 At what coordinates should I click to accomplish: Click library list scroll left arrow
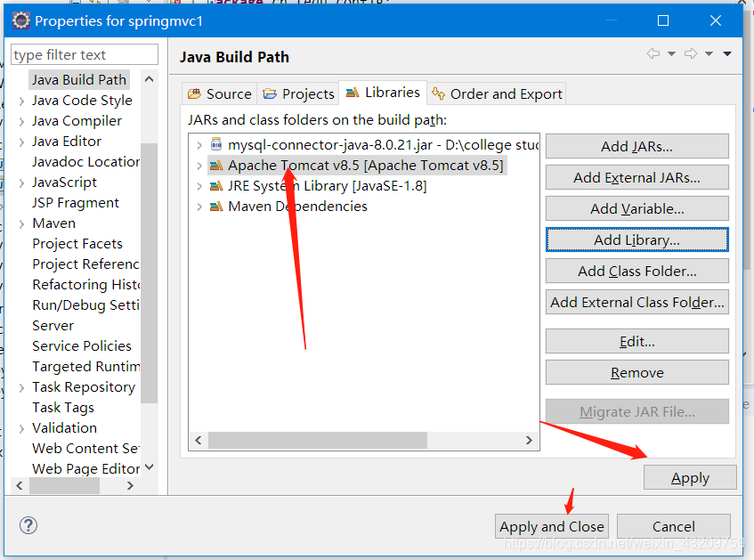pyautogui.click(x=199, y=440)
